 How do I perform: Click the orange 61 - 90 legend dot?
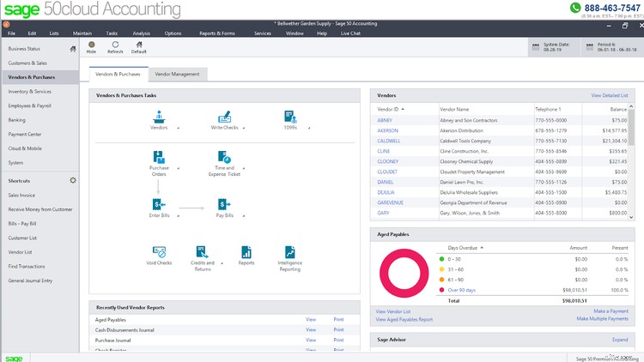(441, 280)
